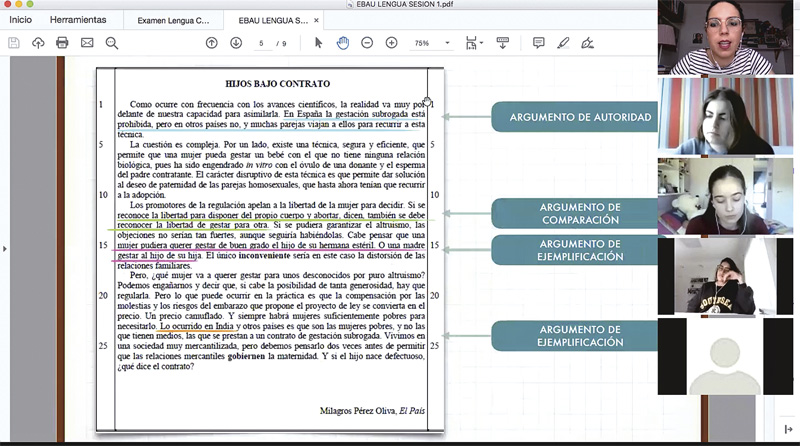Viewport: 800px width, 446px height.
Task: Activate the hand pan tool
Action: [342, 43]
